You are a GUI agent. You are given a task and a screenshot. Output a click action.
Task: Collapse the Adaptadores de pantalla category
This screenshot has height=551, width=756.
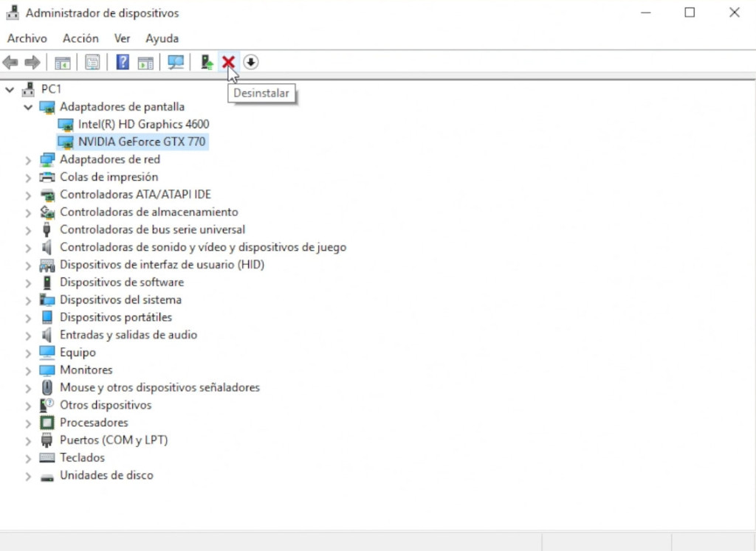28,106
